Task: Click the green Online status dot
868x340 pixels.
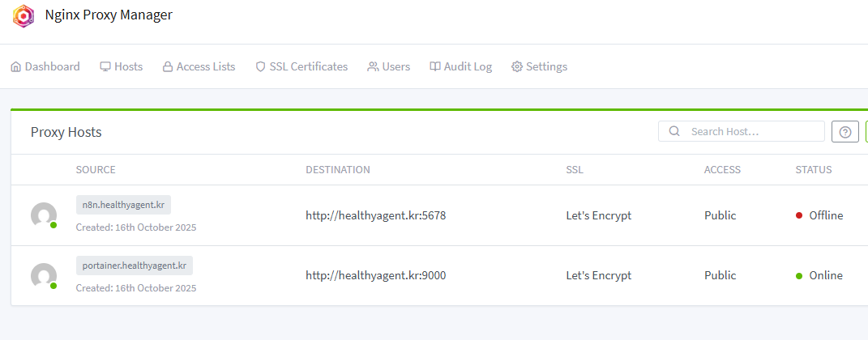Action: pos(799,276)
